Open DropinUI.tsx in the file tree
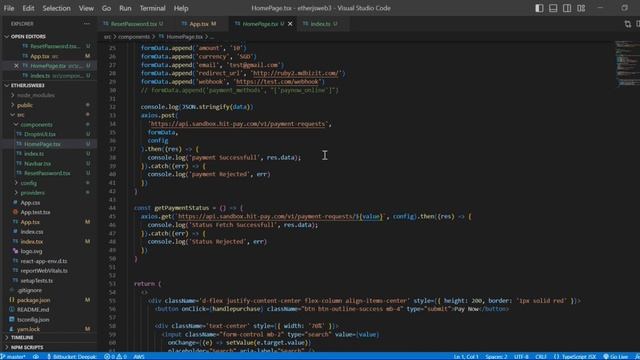The image size is (640, 360). (40, 134)
